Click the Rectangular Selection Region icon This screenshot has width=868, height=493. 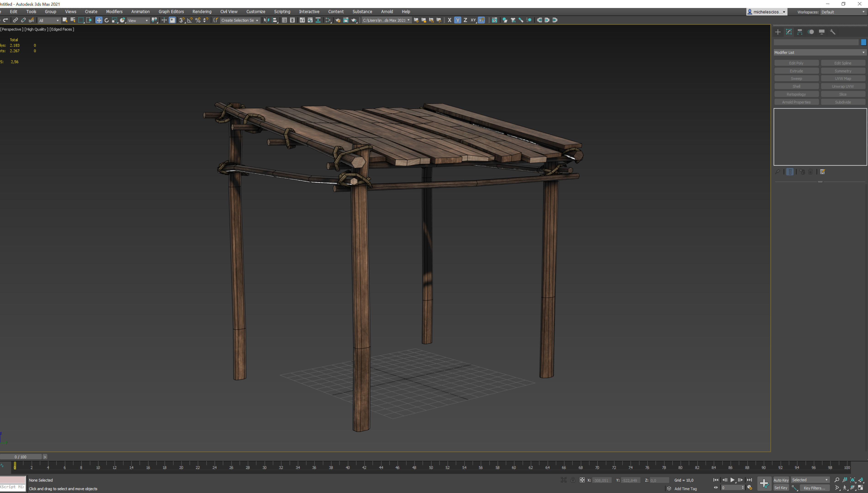click(x=81, y=20)
